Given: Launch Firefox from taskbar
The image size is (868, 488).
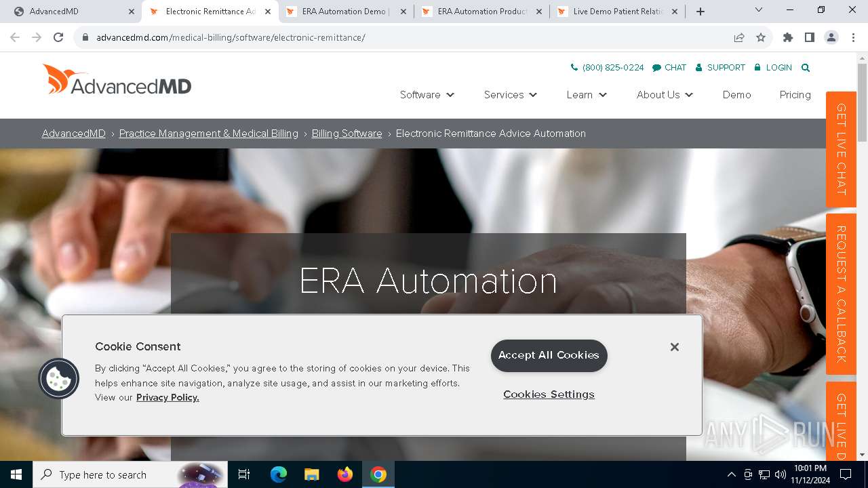Looking at the screenshot, I should click(345, 474).
